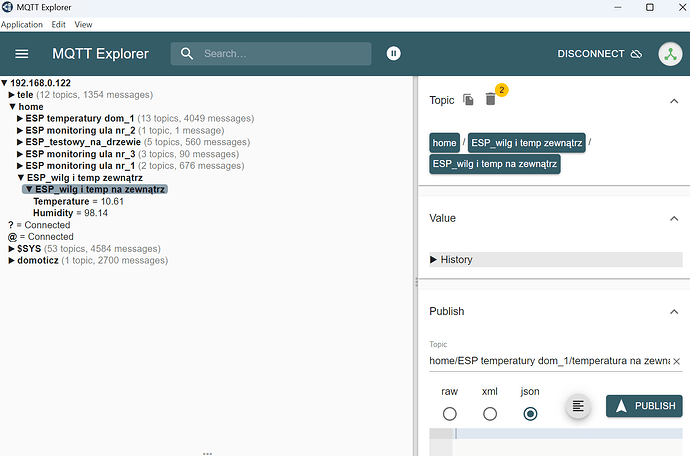This screenshot has height=456, width=690.
Task: Click the connection avatar icon
Action: point(670,54)
